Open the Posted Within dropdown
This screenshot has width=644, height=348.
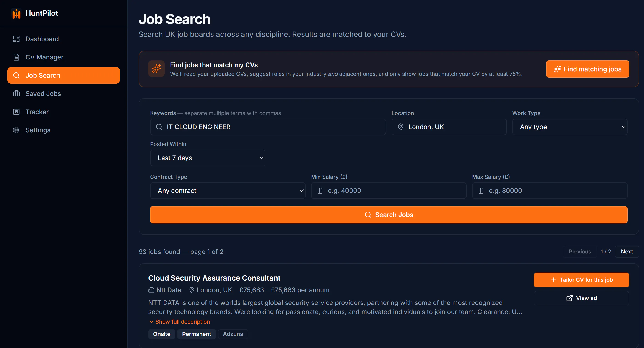(x=208, y=158)
